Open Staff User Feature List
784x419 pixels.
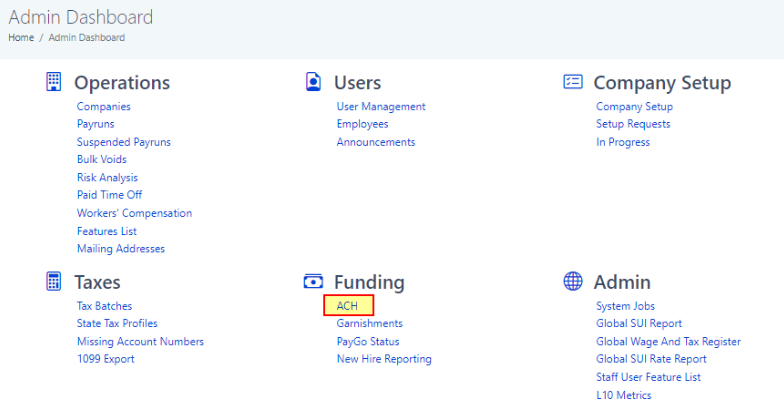[x=648, y=377]
